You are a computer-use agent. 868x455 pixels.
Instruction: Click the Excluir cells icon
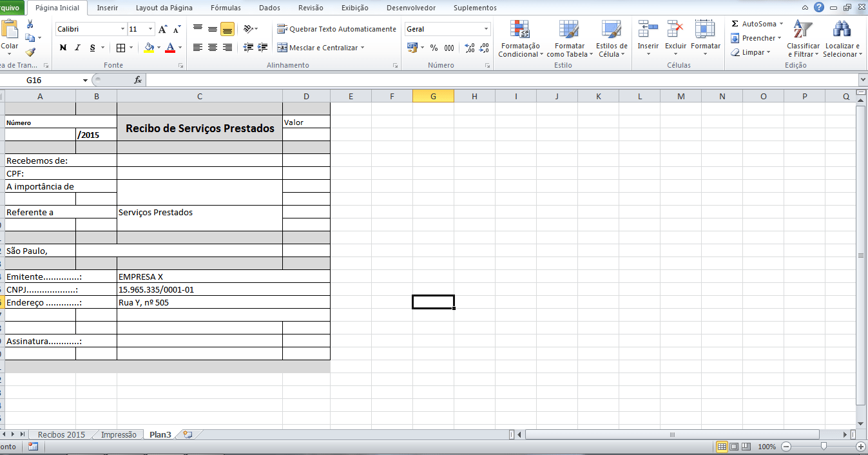coord(675,30)
